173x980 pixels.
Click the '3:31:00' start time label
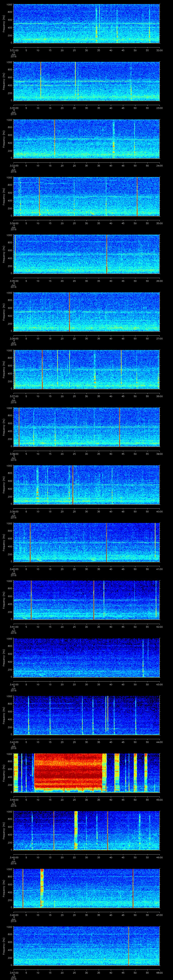(x=14, y=50)
